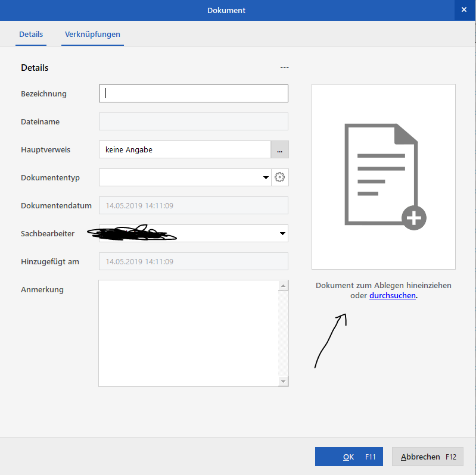Open Dokumententyp settings gear icon
The image size is (476, 475).
[x=279, y=177]
